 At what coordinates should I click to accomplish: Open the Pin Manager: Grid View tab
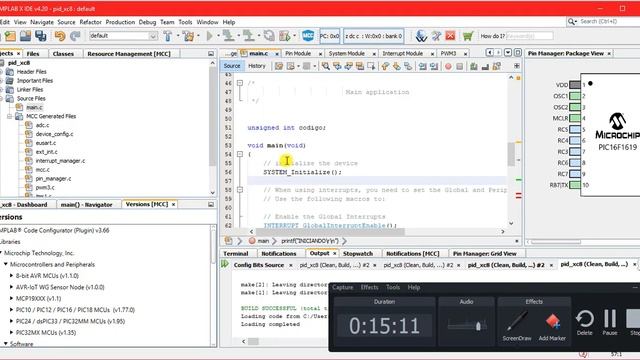pos(484,253)
